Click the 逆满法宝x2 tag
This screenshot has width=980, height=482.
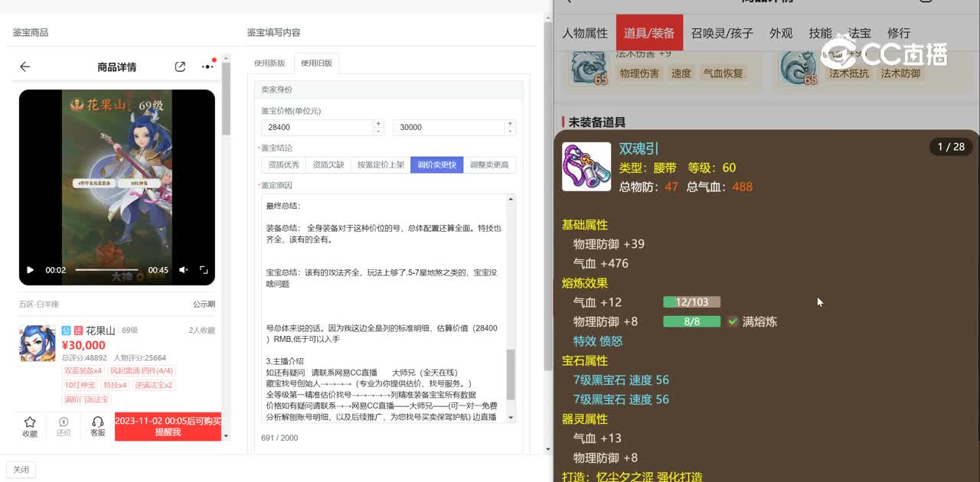pyautogui.click(x=154, y=385)
